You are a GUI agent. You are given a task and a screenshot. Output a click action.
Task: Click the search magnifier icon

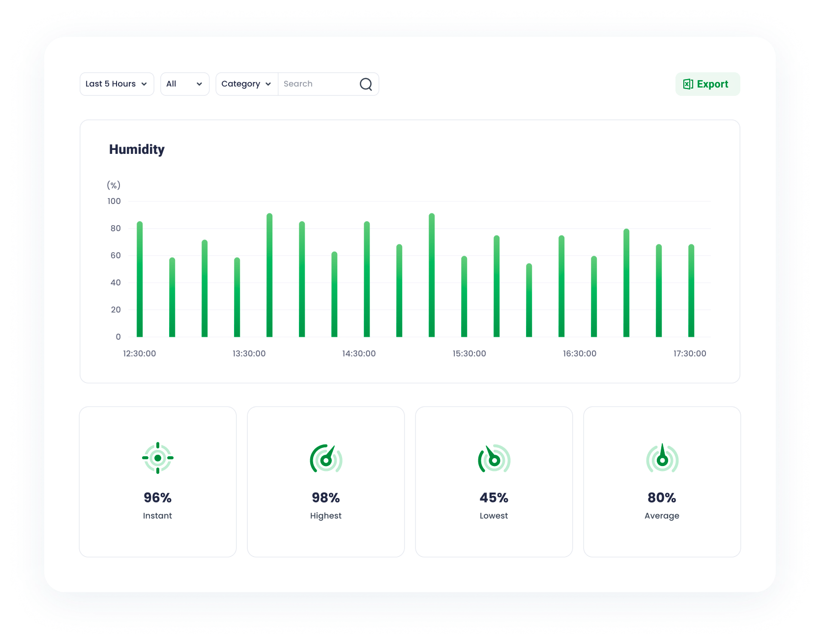(x=366, y=84)
